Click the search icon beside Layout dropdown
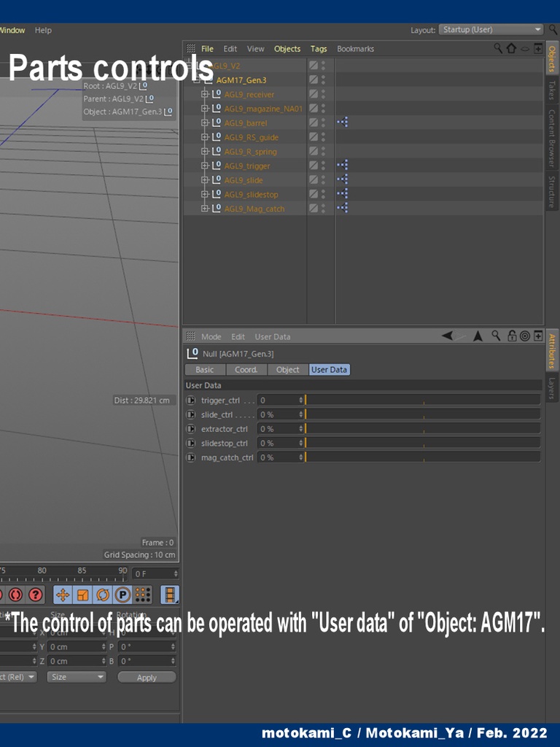The width and height of the screenshot is (560, 747). 553,29
